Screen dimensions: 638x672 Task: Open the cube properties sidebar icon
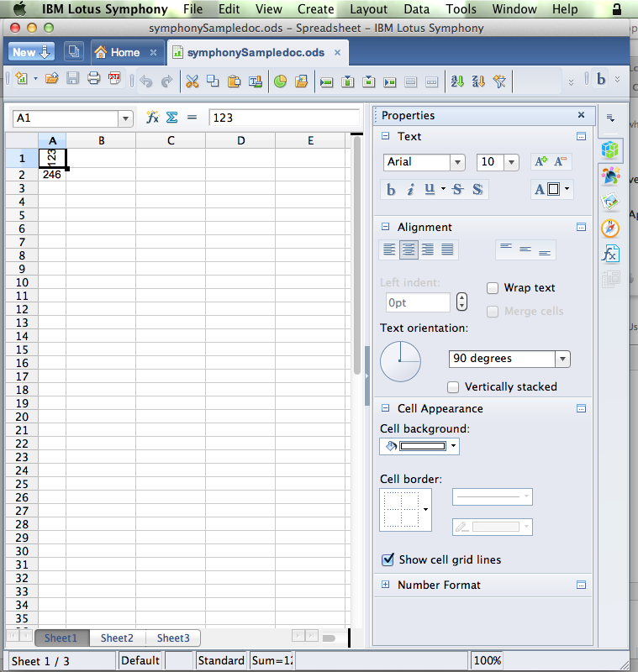tap(609, 150)
